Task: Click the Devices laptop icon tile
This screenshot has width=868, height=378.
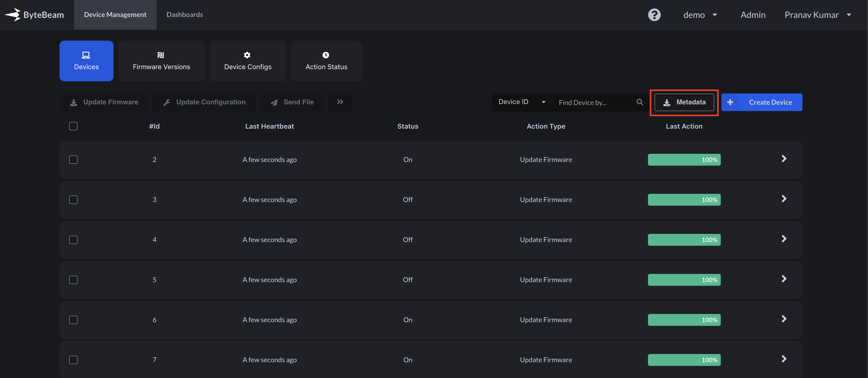Action: [x=86, y=61]
